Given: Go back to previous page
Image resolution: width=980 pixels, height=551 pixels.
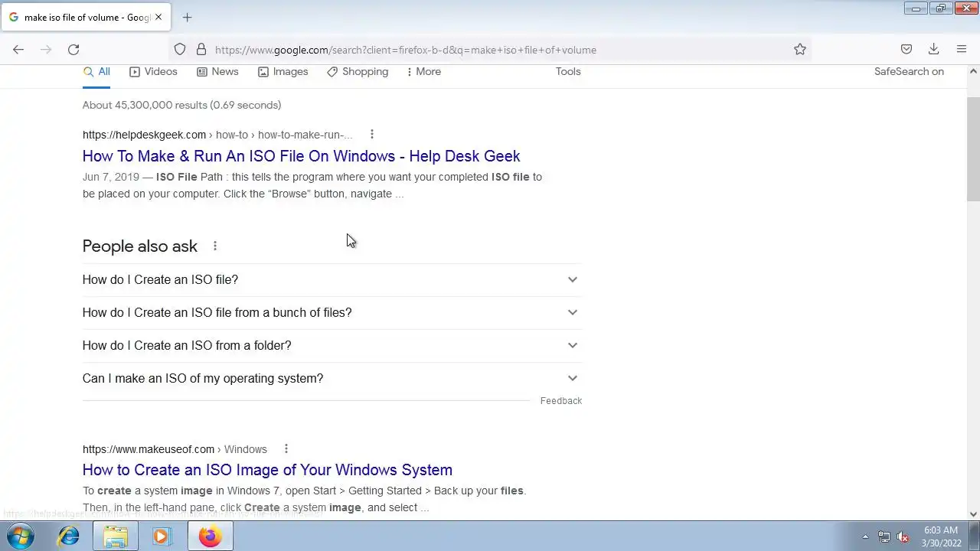Looking at the screenshot, I should (x=18, y=50).
